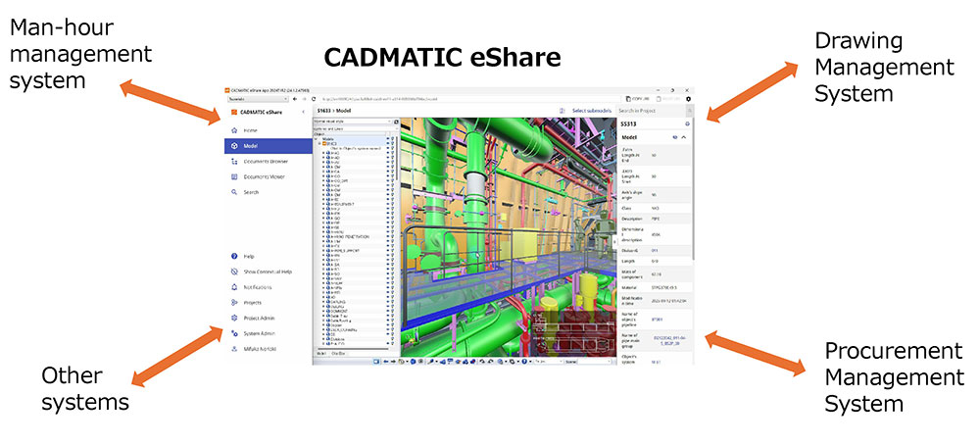This screenshot has width=980, height=445.
Task: Go back with the browser back arrow
Action: point(294,99)
